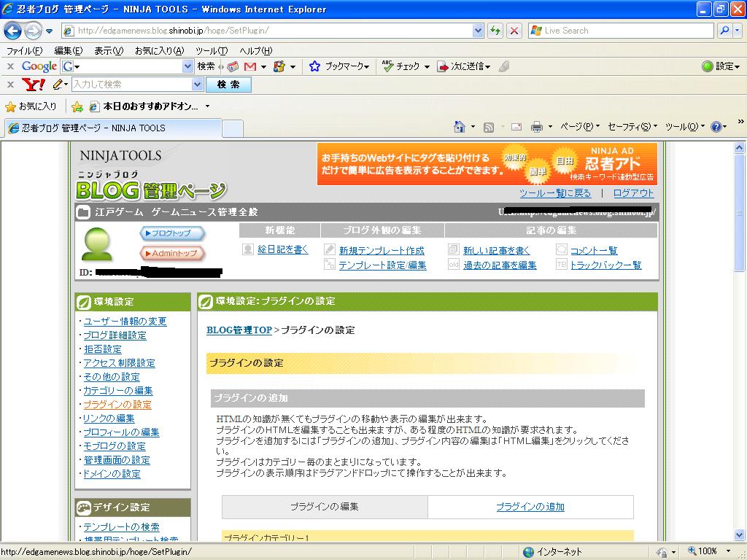Click the add to favorites bar star

[77, 106]
